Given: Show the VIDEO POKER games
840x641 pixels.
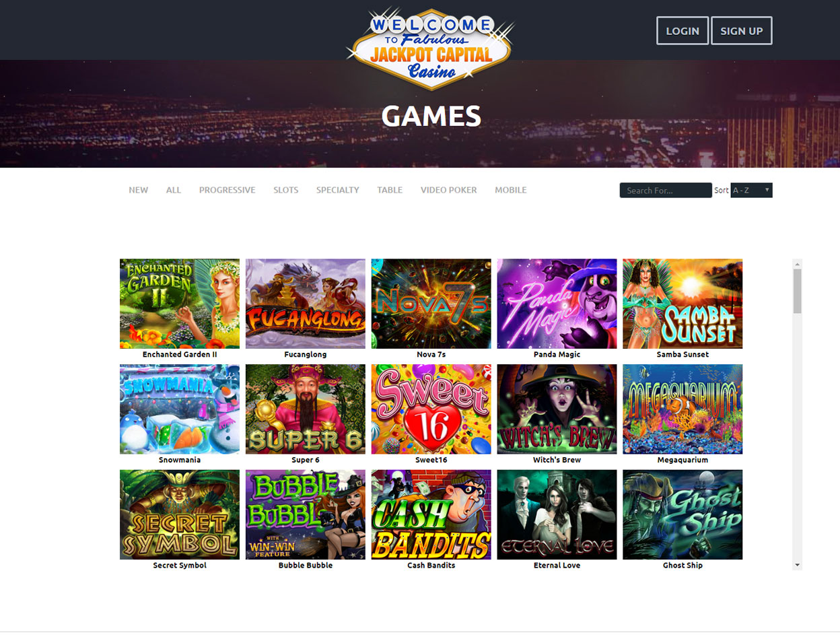Looking at the screenshot, I should pyautogui.click(x=449, y=190).
